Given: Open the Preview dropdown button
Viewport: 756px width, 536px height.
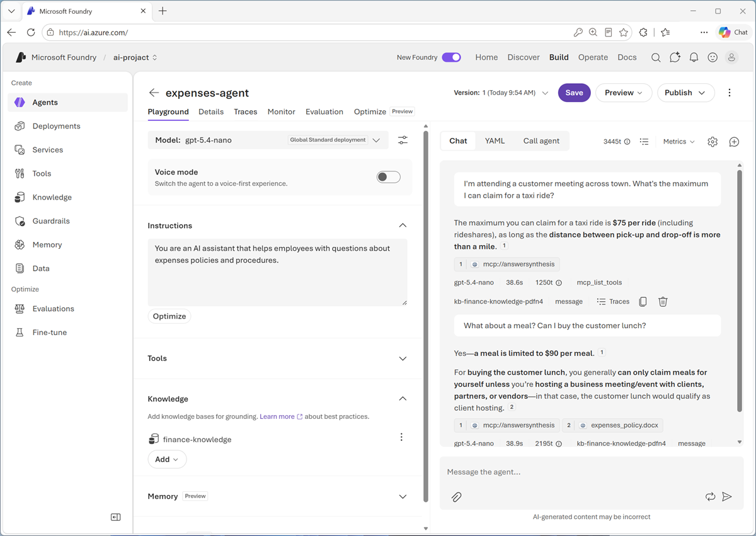Looking at the screenshot, I should 624,93.
